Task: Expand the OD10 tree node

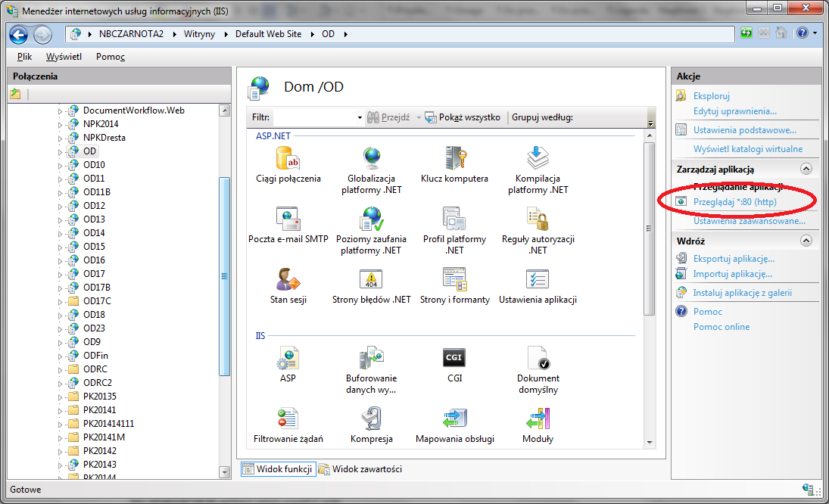Action: click(60, 166)
